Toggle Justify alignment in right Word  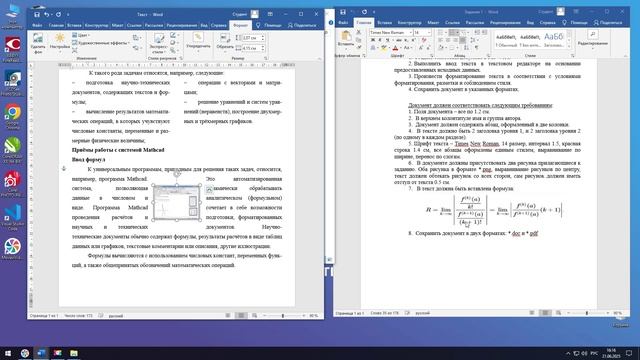coord(462,40)
